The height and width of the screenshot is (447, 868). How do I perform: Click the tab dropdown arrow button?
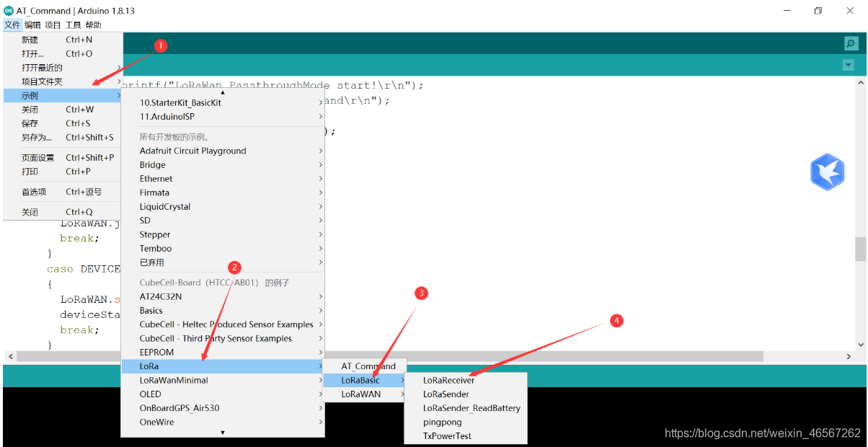[x=849, y=65]
